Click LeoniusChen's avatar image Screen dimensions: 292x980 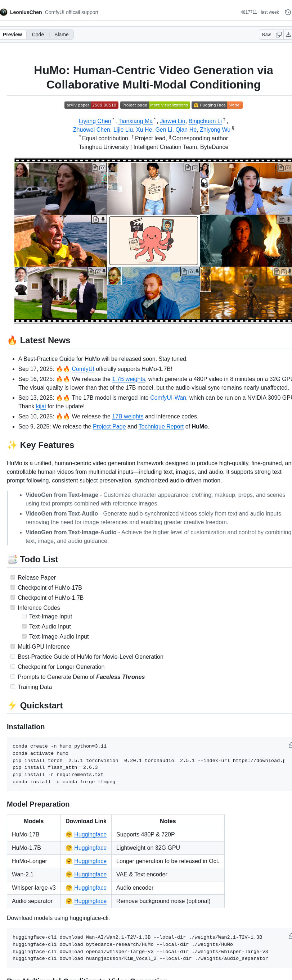point(4,12)
